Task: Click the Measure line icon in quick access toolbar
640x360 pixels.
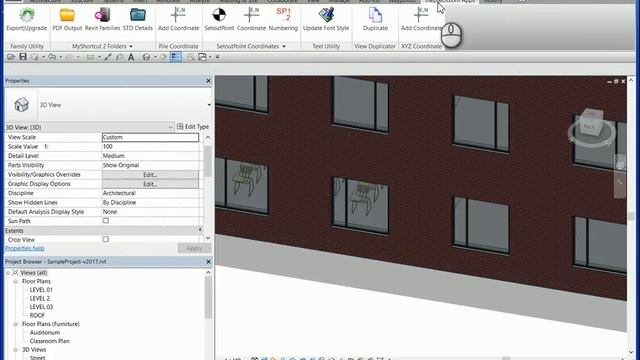Action: coord(108,57)
